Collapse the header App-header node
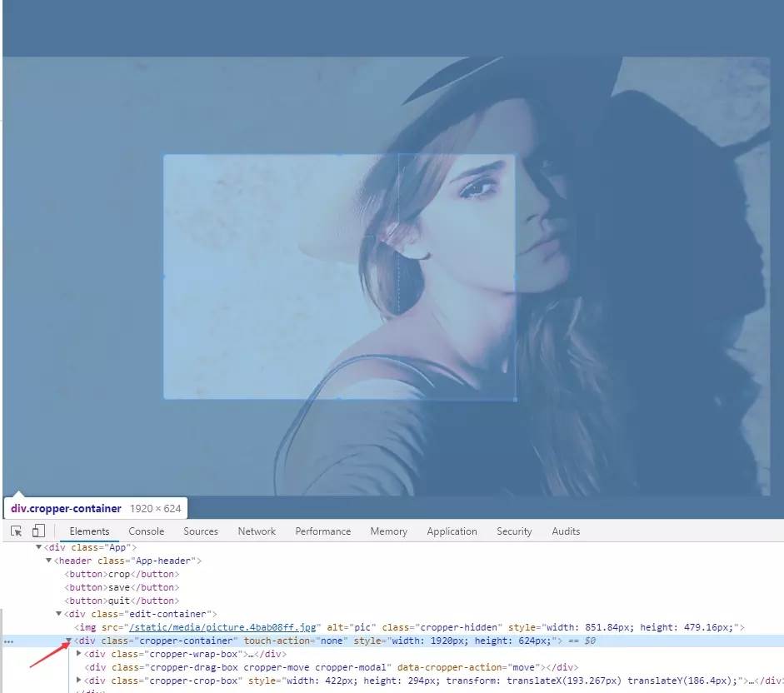 48,561
